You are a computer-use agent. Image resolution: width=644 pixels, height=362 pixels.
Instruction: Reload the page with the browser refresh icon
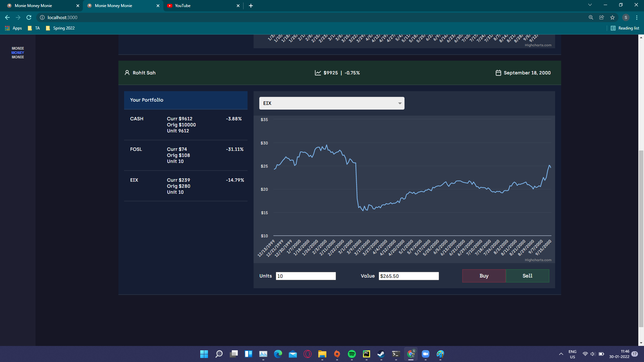(29, 17)
